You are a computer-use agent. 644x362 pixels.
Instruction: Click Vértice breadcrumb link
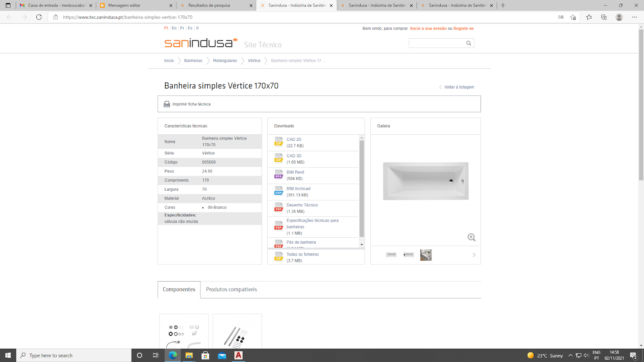(x=254, y=61)
